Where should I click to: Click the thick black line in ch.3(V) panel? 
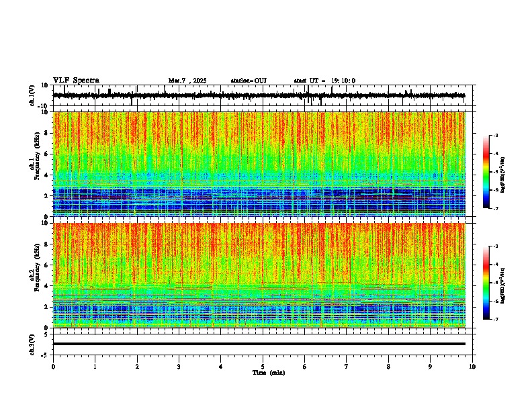pos(259,344)
